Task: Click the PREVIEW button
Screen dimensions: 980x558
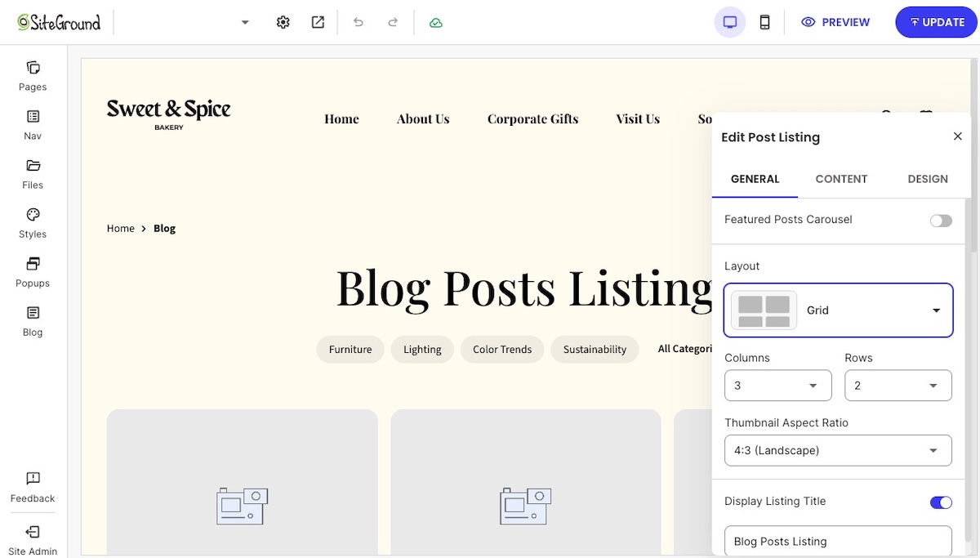Action: point(835,22)
